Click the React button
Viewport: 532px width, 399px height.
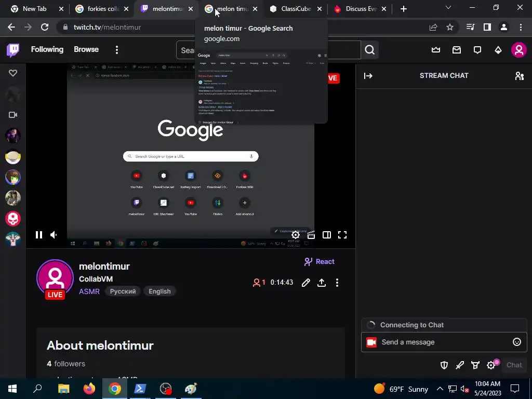[x=320, y=262]
